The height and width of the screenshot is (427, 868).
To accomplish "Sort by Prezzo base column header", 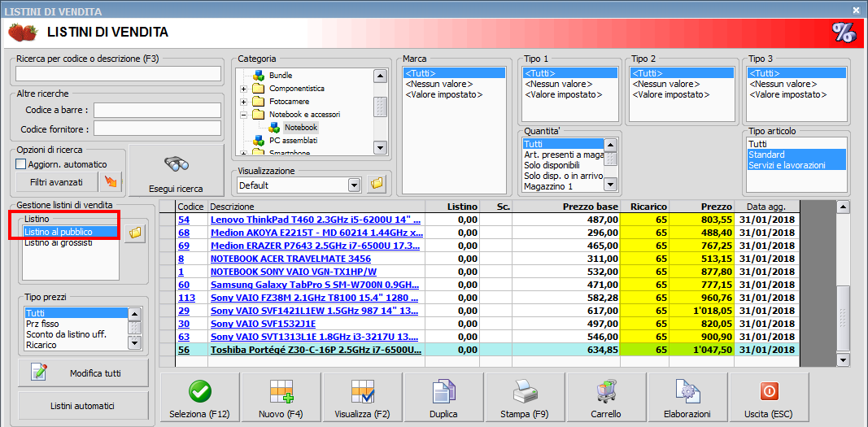I will [566, 207].
